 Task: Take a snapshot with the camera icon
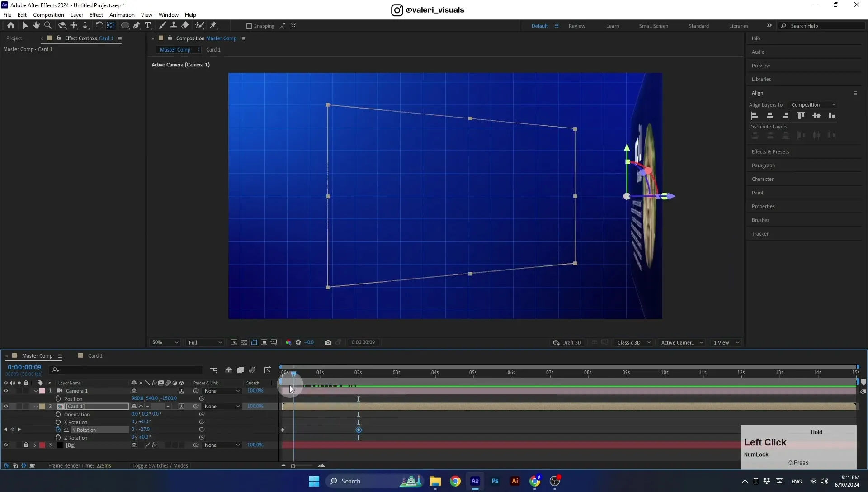click(x=328, y=342)
